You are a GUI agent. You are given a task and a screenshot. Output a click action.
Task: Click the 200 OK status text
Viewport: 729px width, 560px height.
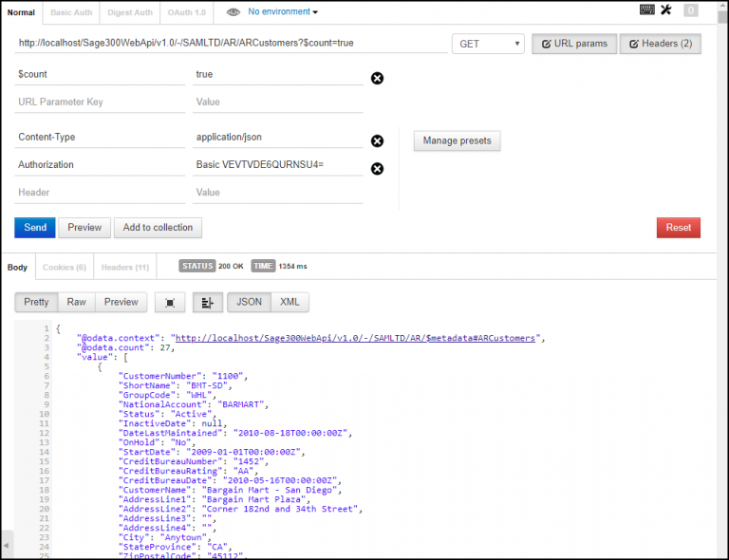[x=231, y=267]
